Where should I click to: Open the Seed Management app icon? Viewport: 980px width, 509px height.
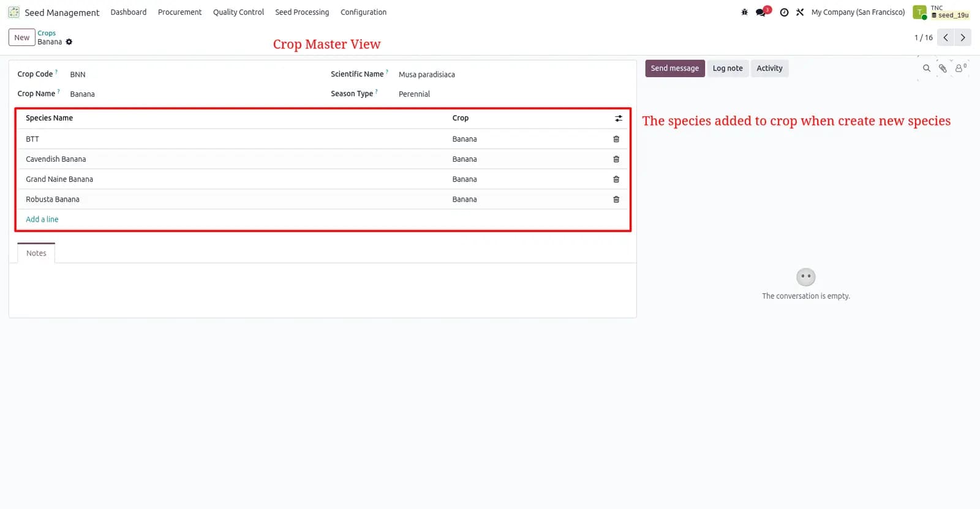coord(13,12)
